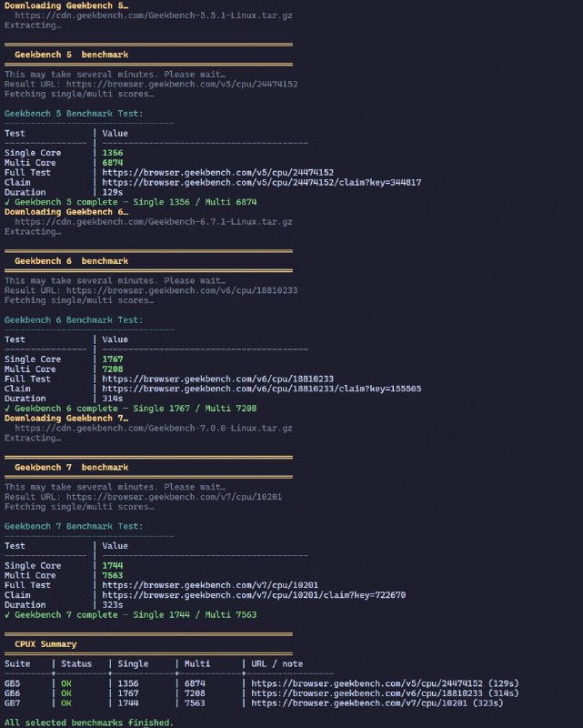This screenshot has height=728, width=583.
Task: Open the Geekbench 5 'Result URL' link
Action: 182,84
